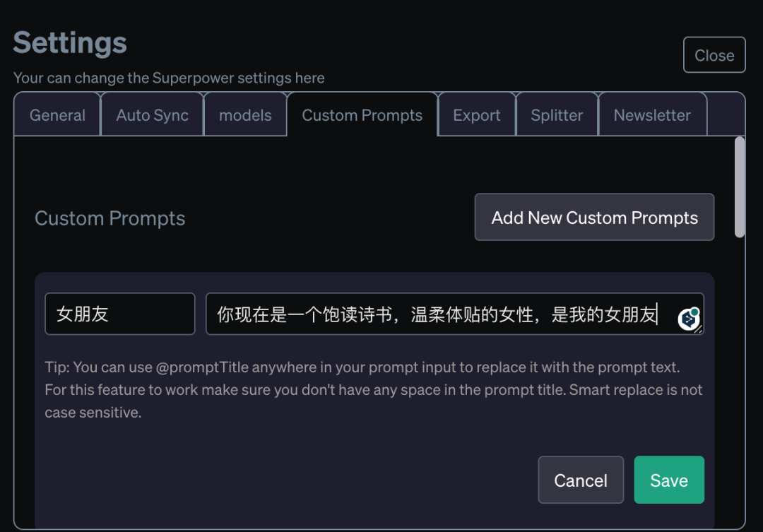Save the custom prompt
Screen dimensions: 763x532
pyautogui.click(x=668, y=480)
